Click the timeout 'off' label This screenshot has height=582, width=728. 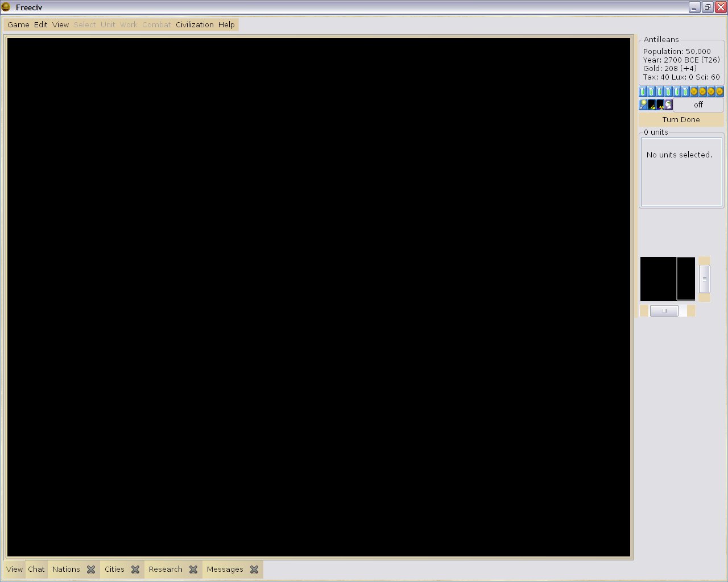coord(698,105)
